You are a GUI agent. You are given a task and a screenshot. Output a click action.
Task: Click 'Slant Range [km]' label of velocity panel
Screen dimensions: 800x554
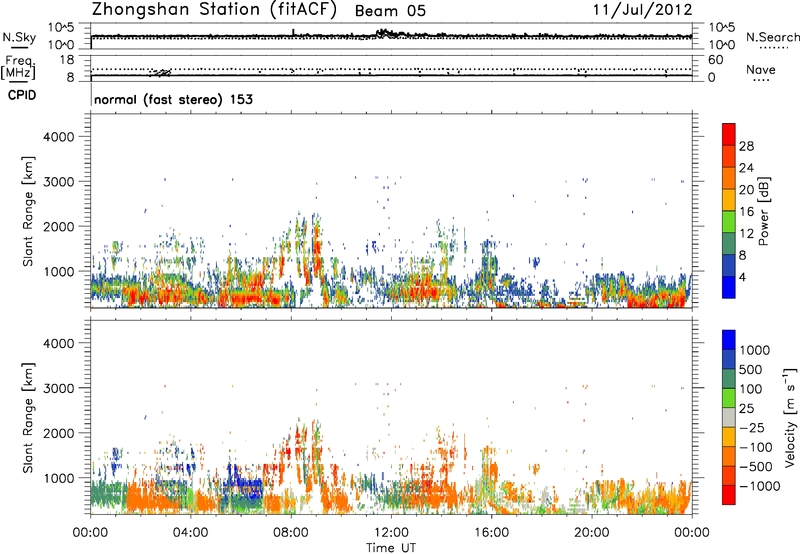pyautogui.click(x=28, y=418)
